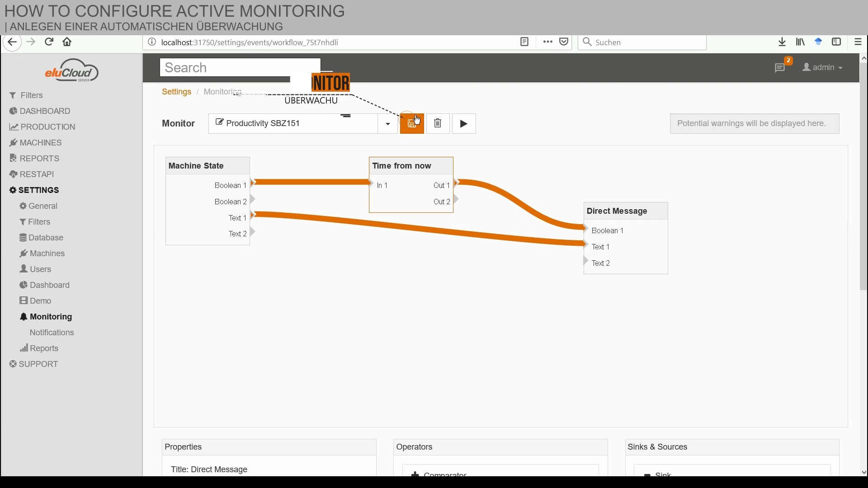Open page actions menu in address bar
Viewport: 868px width, 488px height.
tap(547, 42)
